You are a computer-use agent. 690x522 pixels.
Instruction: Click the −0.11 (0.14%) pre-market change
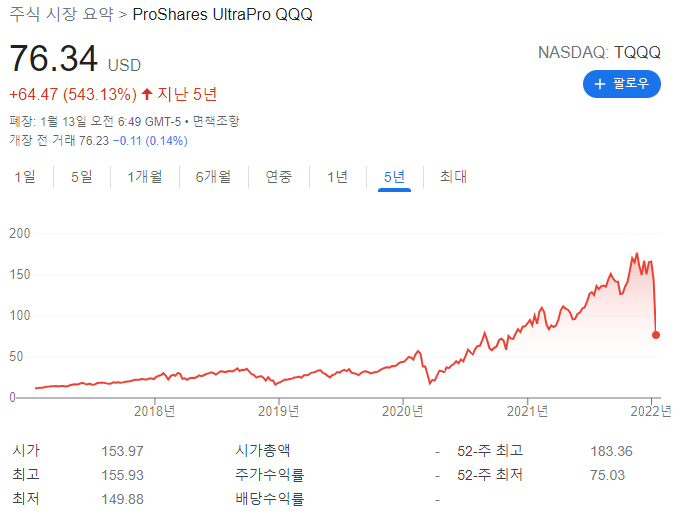(x=150, y=141)
